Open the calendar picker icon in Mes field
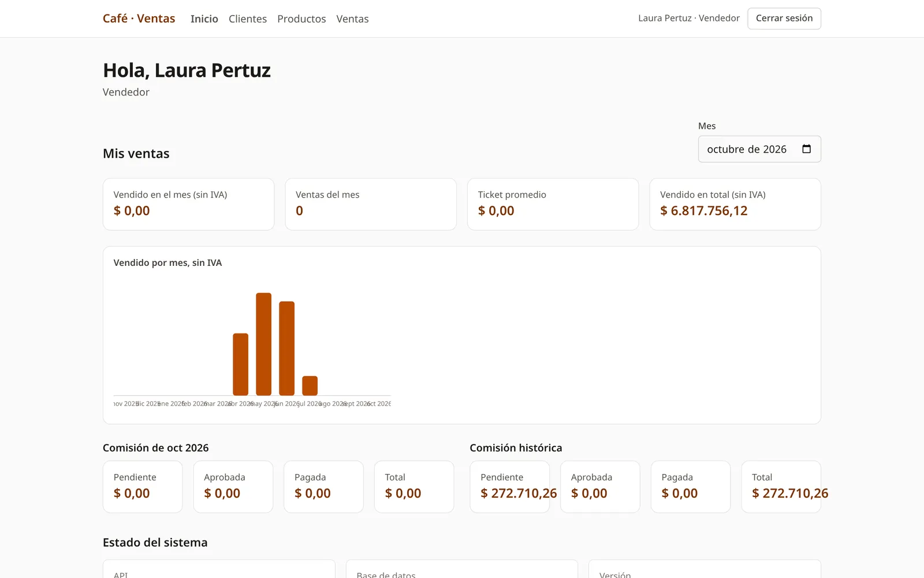This screenshot has height=578, width=924. pyautogui.click(x=806, y=149)
